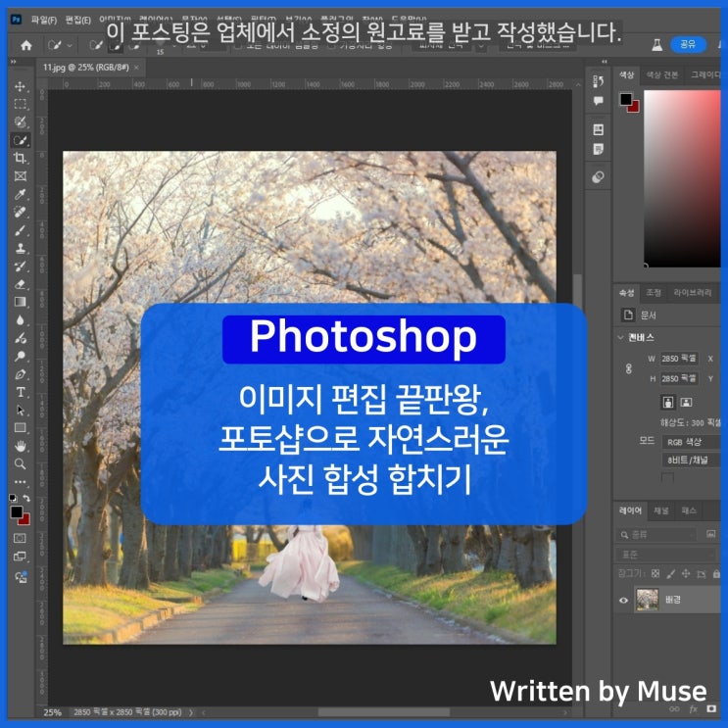
Task: Pick a color in the color field
Action: coord(682,178)
